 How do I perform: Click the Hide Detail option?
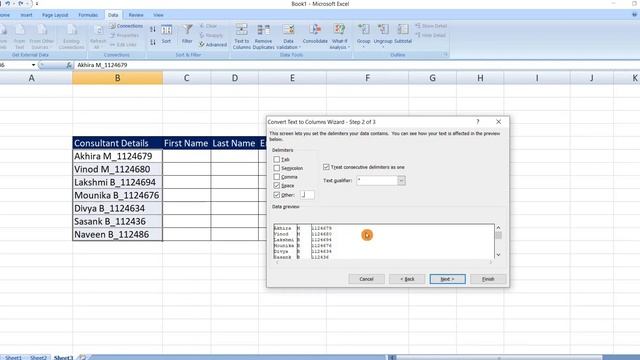pos(431,36)
